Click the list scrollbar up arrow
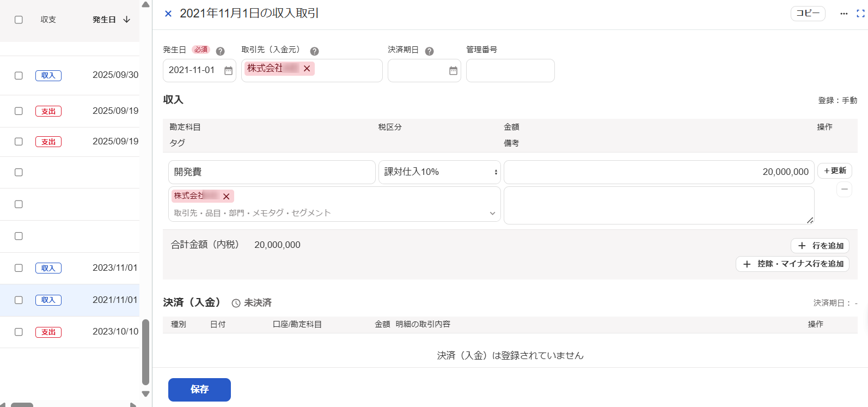 (145, 5)
